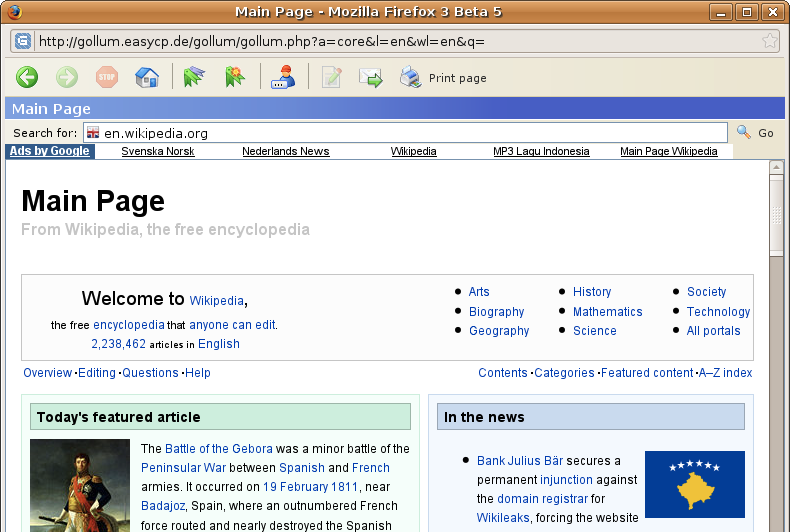Screen dimensions: 790x532
Task: Click the Overview link
Action: pos(47,373)
